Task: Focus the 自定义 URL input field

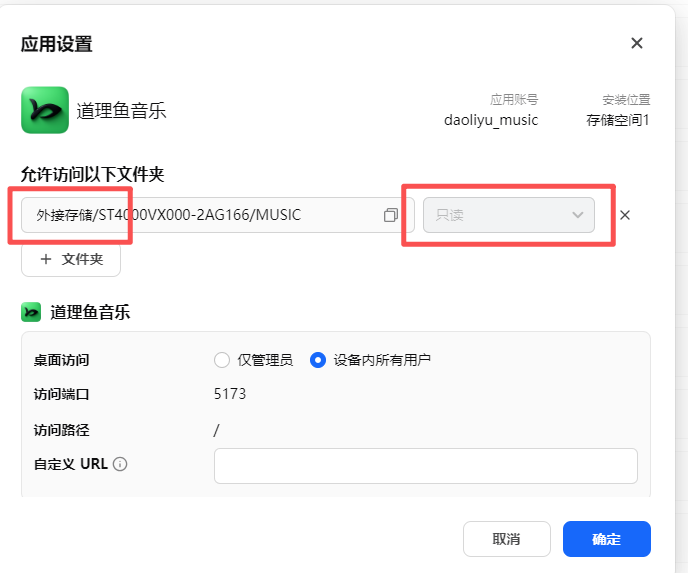Action: [426, 466]
